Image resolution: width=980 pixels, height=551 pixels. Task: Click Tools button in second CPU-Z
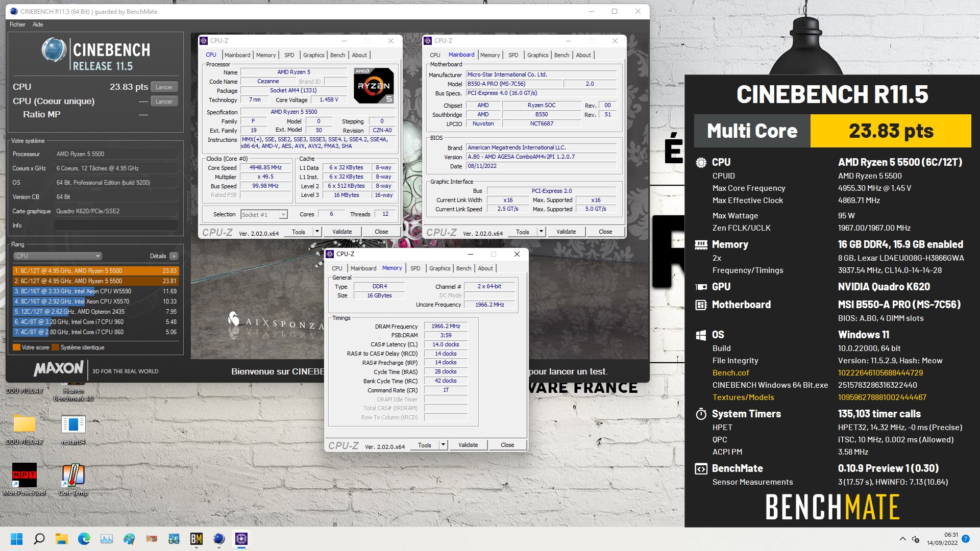[523, 232]
